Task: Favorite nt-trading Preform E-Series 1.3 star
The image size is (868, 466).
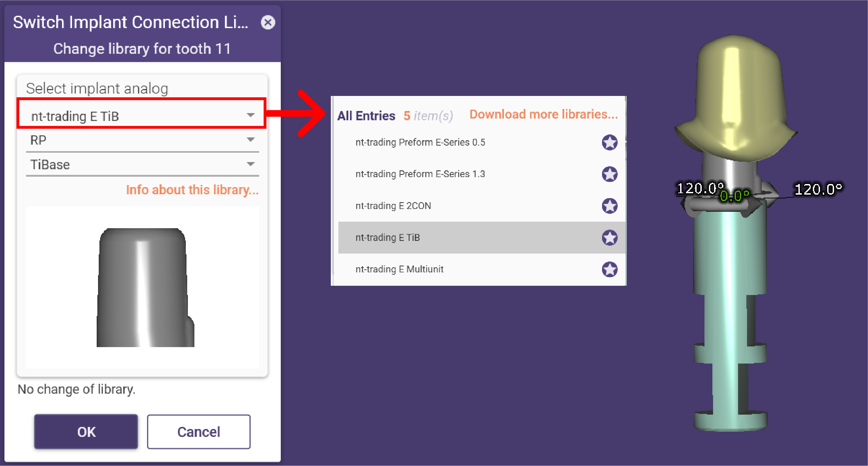Action: pos(610,174)
